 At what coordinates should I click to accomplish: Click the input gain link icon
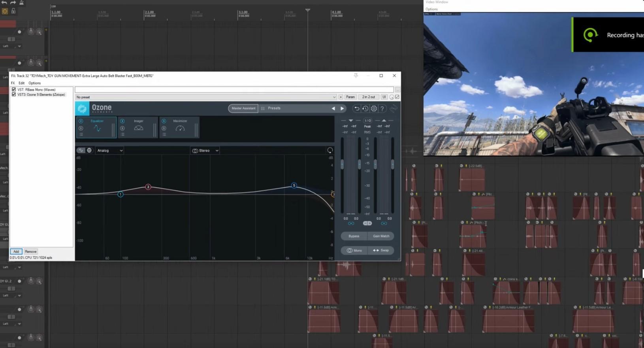coord(351,223)
